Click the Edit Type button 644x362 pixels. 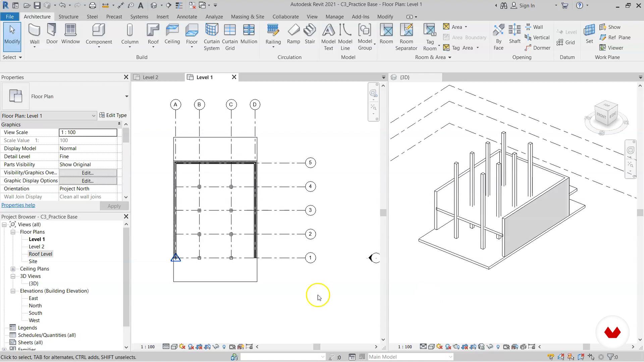point(113,115)
